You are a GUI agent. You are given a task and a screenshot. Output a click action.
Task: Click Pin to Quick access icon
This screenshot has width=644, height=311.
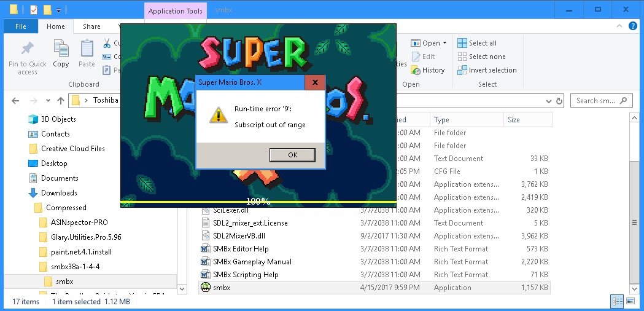click(27, 49)
